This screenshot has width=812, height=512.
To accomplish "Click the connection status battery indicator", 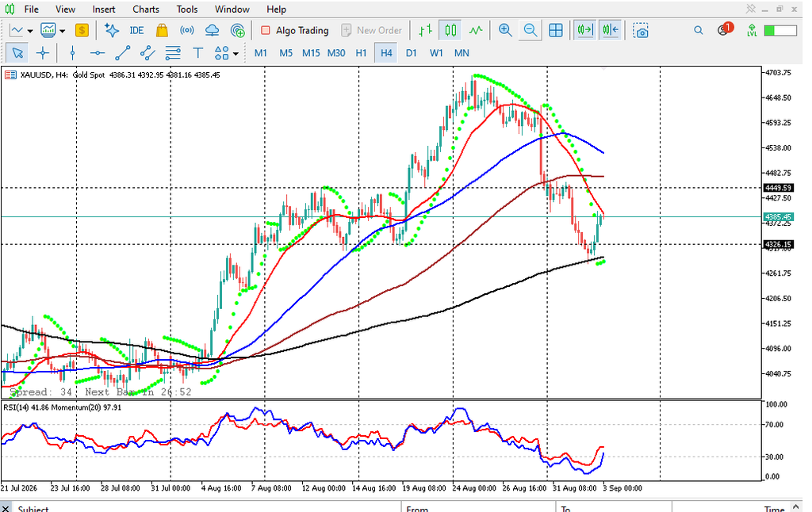I will click(780, 31).
